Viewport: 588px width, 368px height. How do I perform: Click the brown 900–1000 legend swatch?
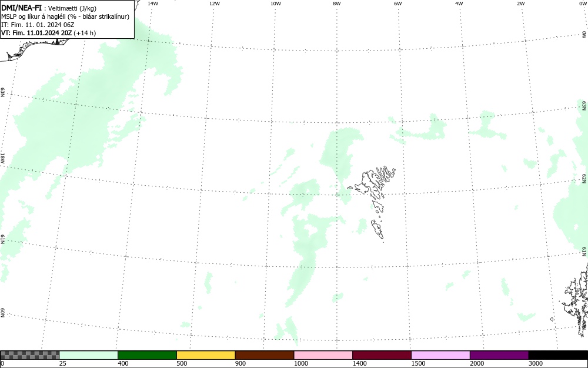click(x=265, y=355)
